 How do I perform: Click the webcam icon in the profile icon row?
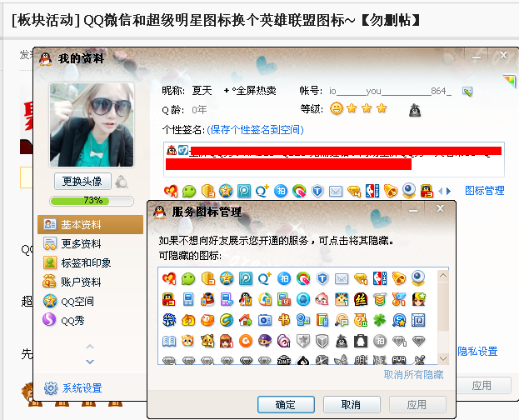(x=409, y=191)
